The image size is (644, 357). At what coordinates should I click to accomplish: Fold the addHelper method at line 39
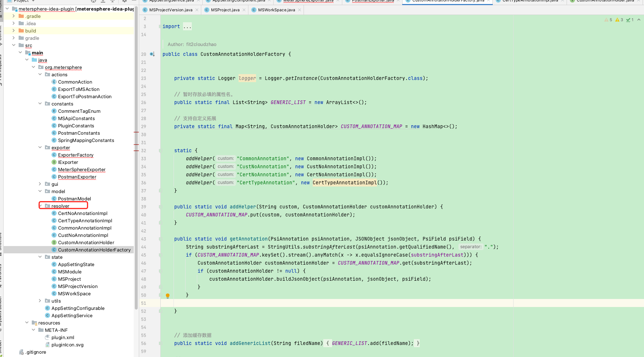coord(160,207)
